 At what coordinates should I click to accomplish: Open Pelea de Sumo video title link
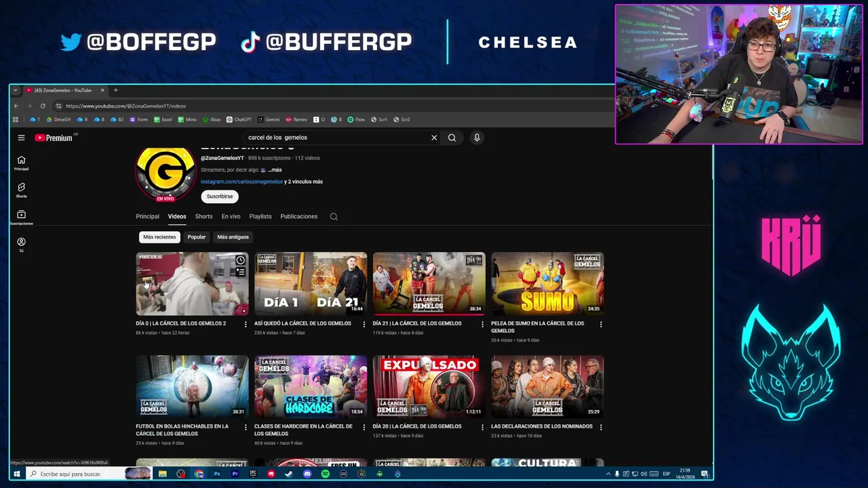(537, 327)
